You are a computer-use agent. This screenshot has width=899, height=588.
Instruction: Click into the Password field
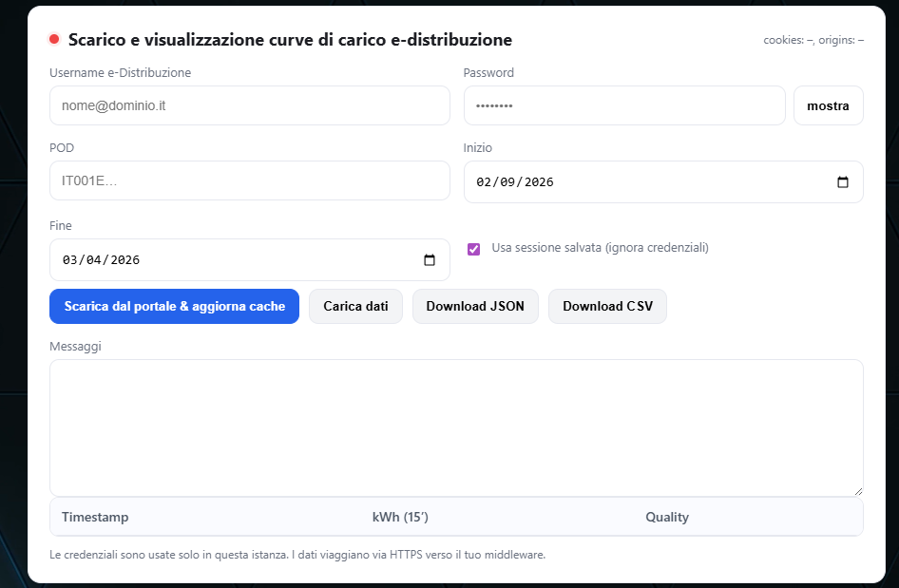coord(623,106)
